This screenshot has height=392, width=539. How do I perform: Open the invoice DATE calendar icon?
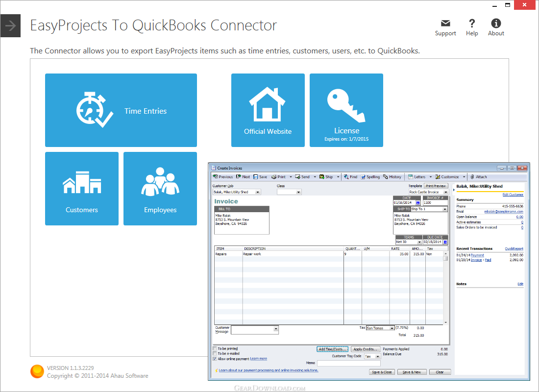[x=418, y=203]
